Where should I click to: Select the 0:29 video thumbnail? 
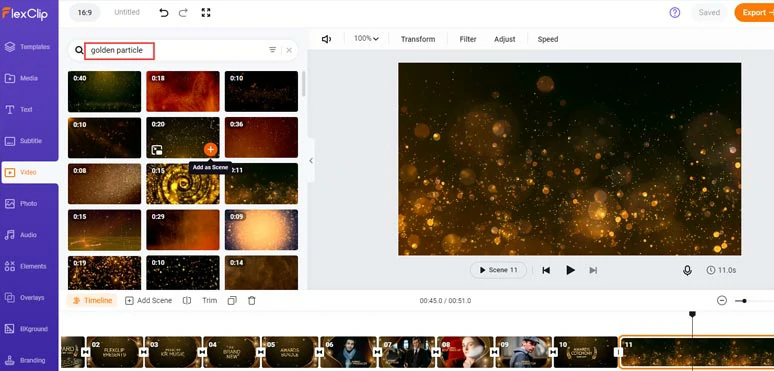click(183, 230)
